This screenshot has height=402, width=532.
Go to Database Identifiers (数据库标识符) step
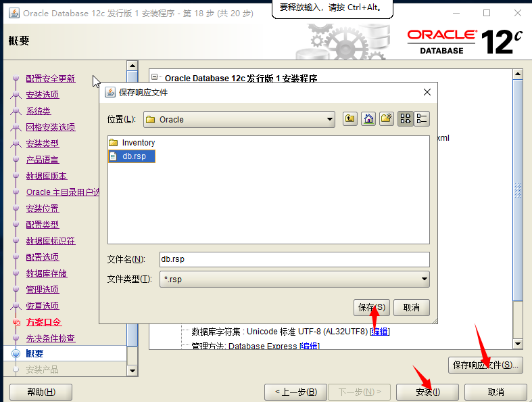coord(51,241)
